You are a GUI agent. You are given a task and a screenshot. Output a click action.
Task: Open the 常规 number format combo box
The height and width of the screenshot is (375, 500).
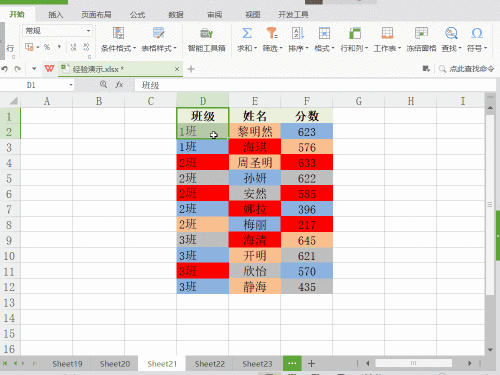click(57, 31)
